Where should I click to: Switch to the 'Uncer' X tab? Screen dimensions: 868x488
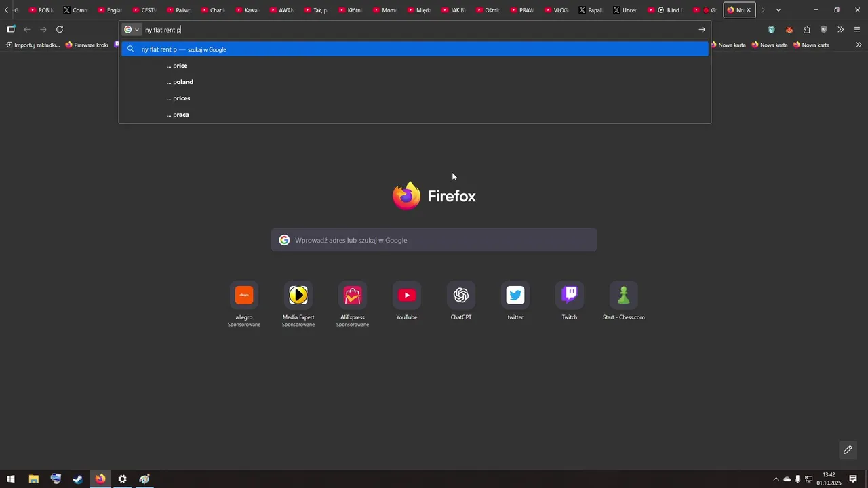point(626,10)
